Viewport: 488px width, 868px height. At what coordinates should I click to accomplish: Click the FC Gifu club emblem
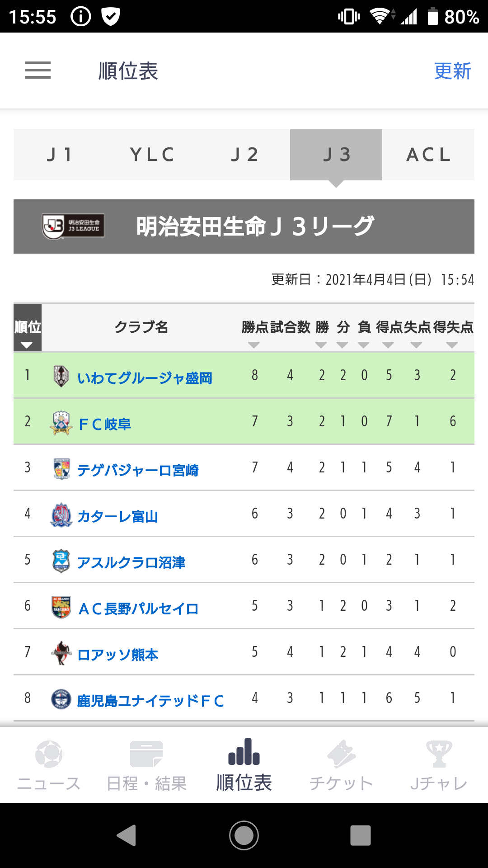point(61,423)
